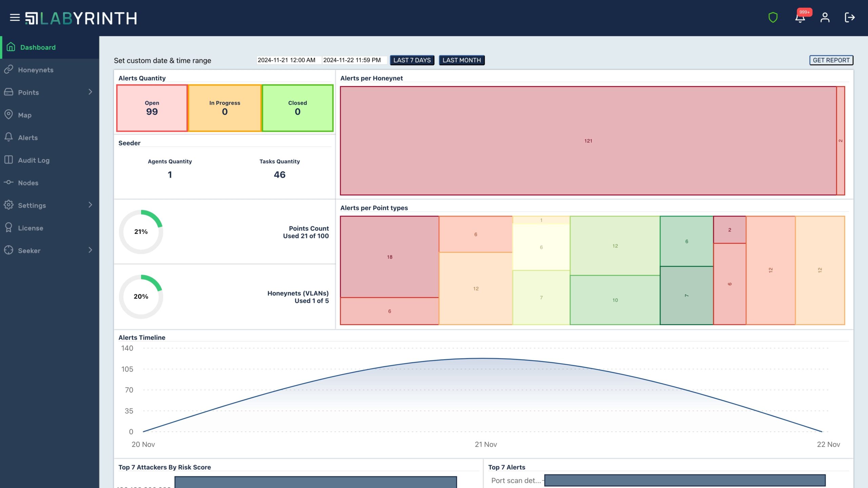The height and width of the screenshot is (488, 868).
Task: Open the Map sidebar item
Action: 24,115
